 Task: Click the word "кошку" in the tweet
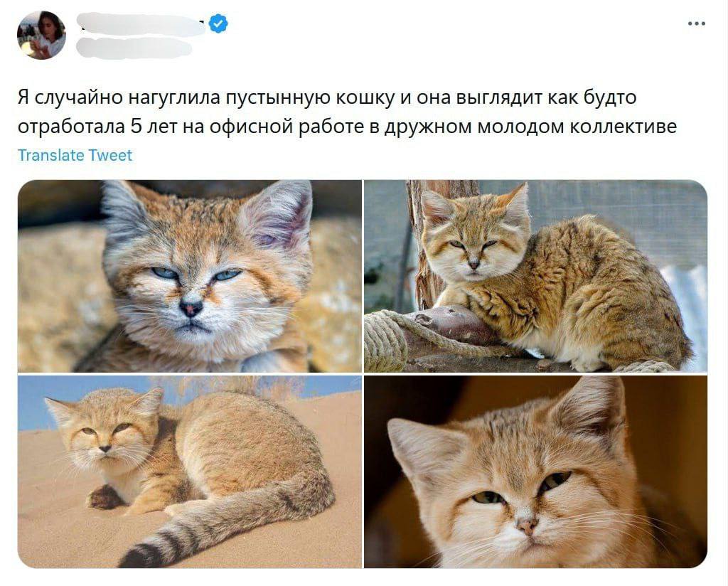[x=365, y=98]
